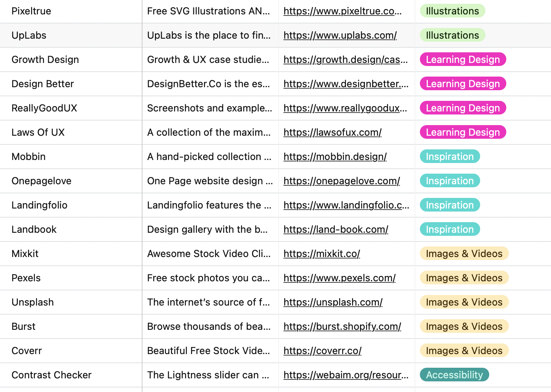Click the Accessibility tag on Contrast Checker row
551x392 pixels.
pos(454,375)
